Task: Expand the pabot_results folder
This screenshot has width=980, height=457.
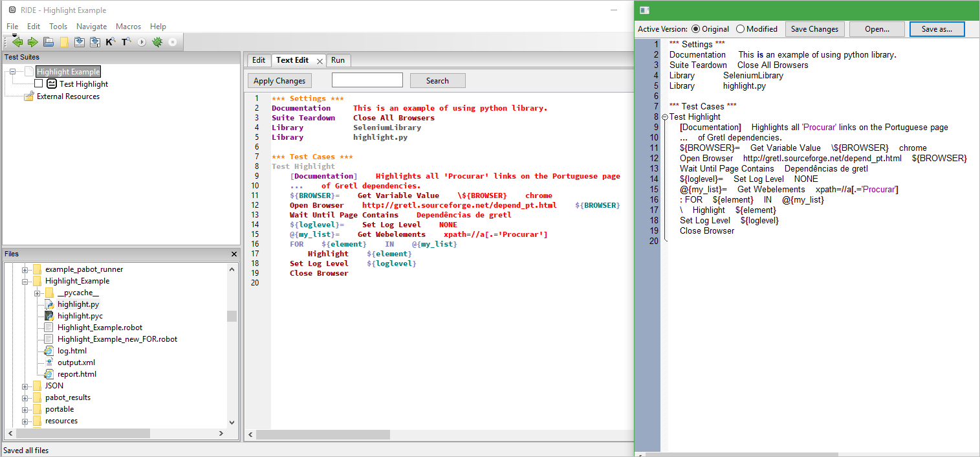Action: pos(24,397)
